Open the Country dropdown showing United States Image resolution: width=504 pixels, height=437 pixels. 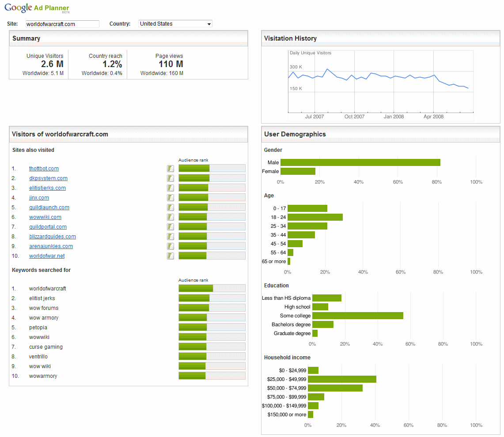[175, 24]
